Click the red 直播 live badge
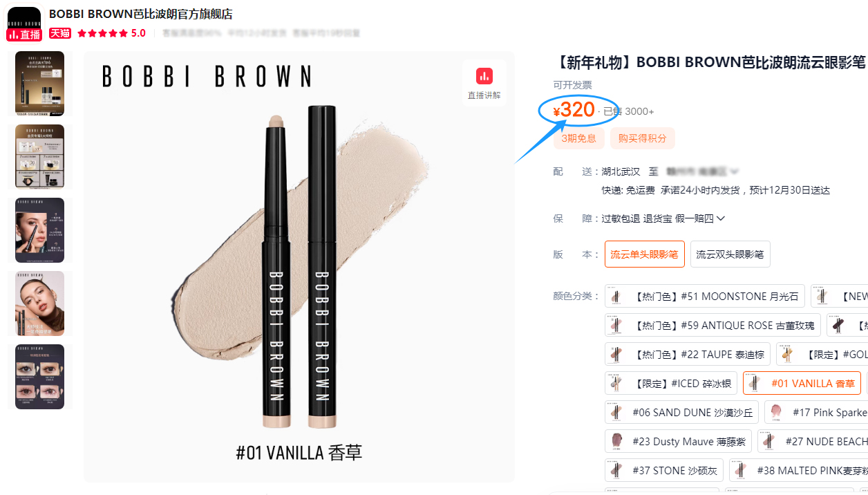 click(x=24, y=35)
